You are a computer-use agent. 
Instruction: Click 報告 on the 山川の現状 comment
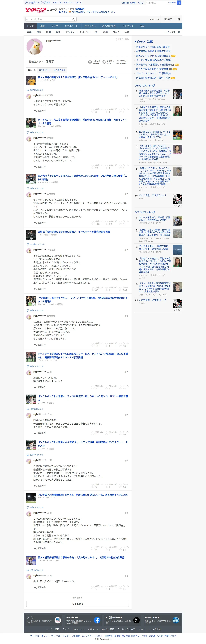point(126,576)
